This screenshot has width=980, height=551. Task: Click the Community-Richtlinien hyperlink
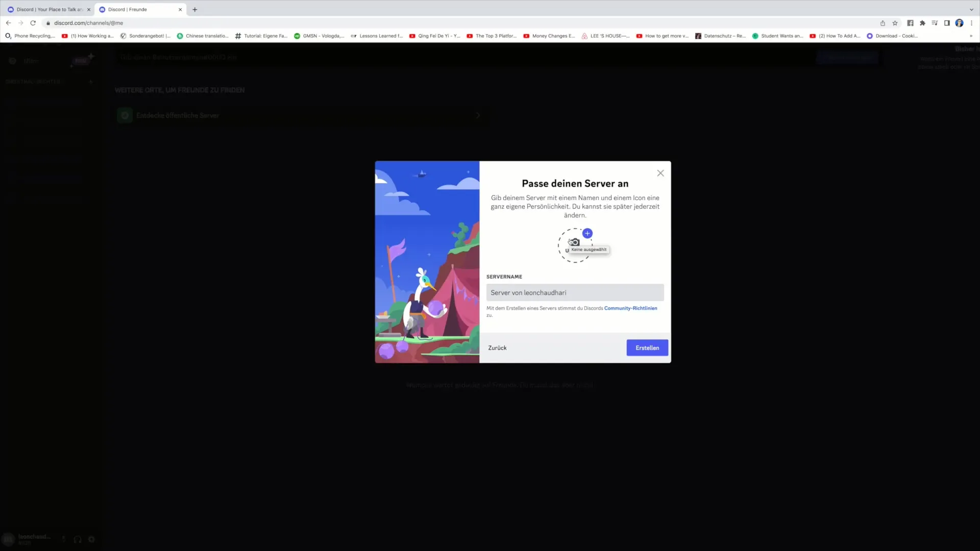[631, 308]
